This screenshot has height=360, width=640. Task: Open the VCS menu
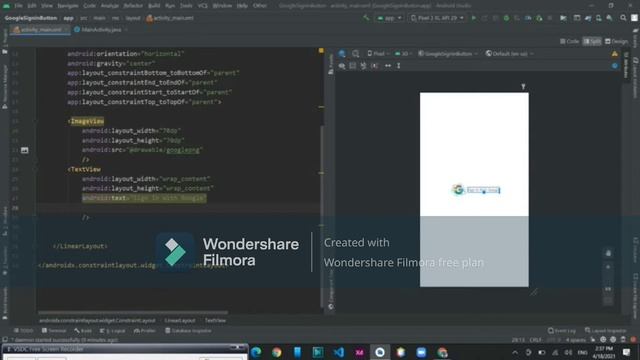(202, 6)
